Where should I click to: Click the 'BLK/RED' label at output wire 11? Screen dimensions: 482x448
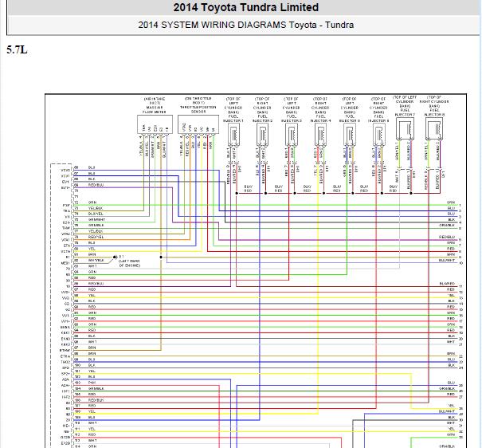coord(447,284)
